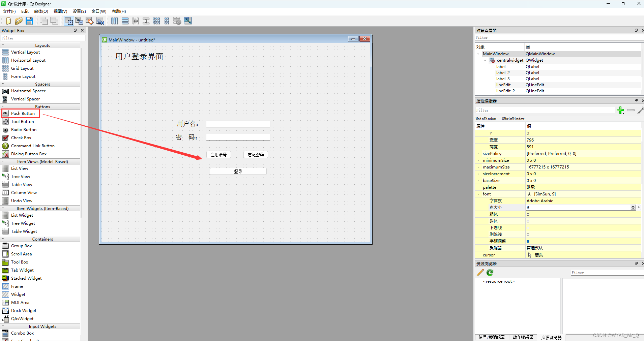The height and width of the screenshot is (341, 644).
Task: Switch to the 动作编辑器 tab
Action: click(523, 337)
